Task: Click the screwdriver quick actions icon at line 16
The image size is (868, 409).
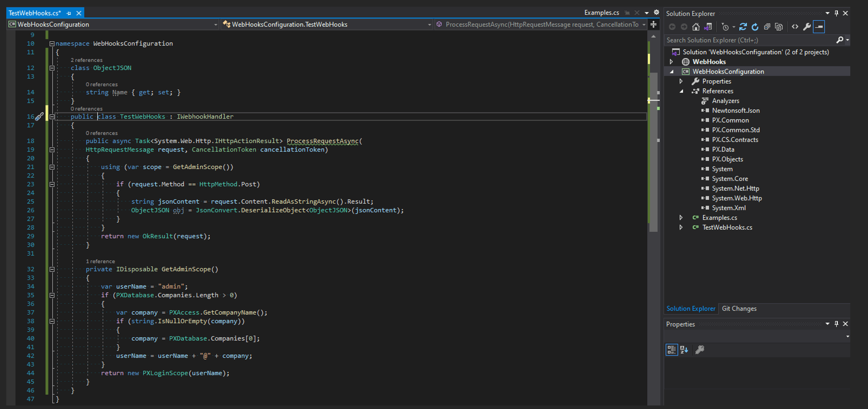Action: point(39,116)
